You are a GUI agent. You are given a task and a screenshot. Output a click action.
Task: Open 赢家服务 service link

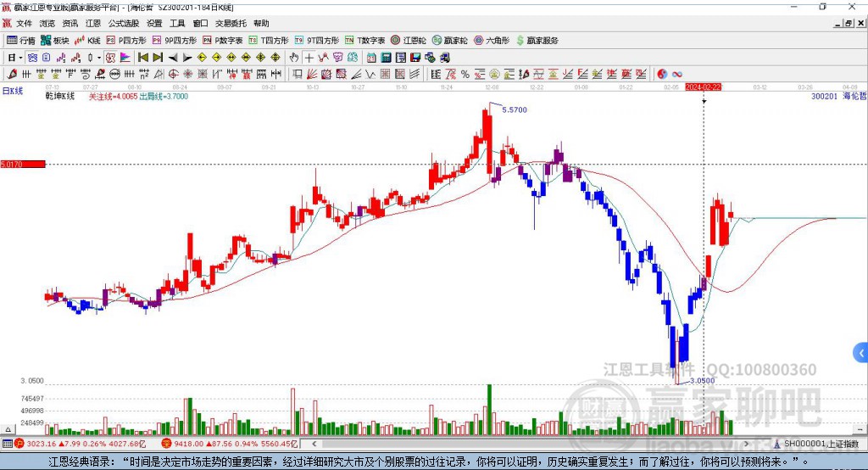[x=537, y=41]
